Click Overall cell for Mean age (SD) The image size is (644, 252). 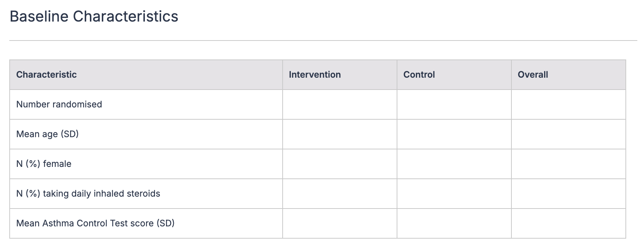568,134
